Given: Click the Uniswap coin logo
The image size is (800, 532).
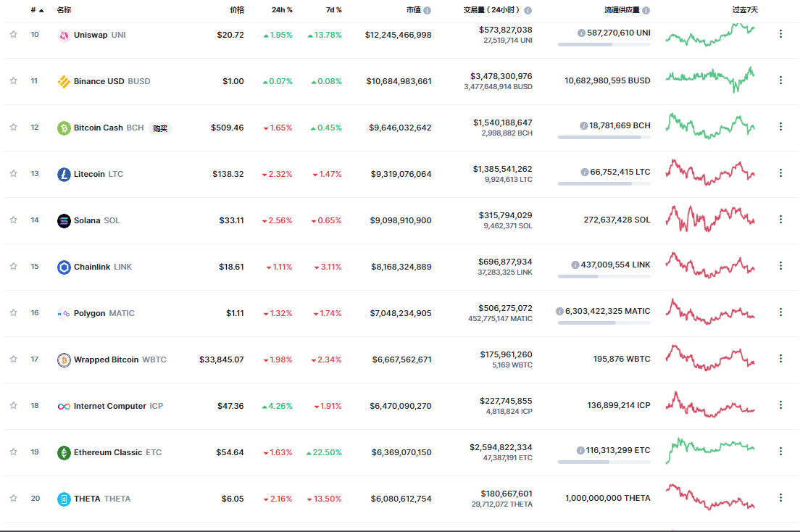Looking at the screenshot, I should [64, 36].
